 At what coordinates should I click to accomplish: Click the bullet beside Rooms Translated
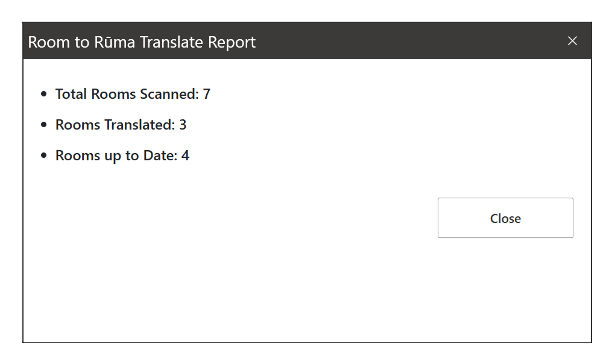pyautogui.click(x=43, y=124)
